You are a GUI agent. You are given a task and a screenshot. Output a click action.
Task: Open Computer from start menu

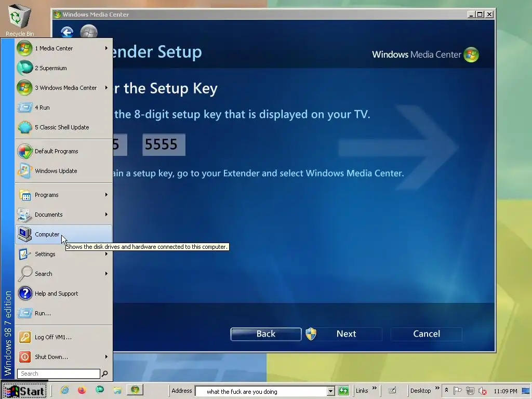[x=63, y=234]
